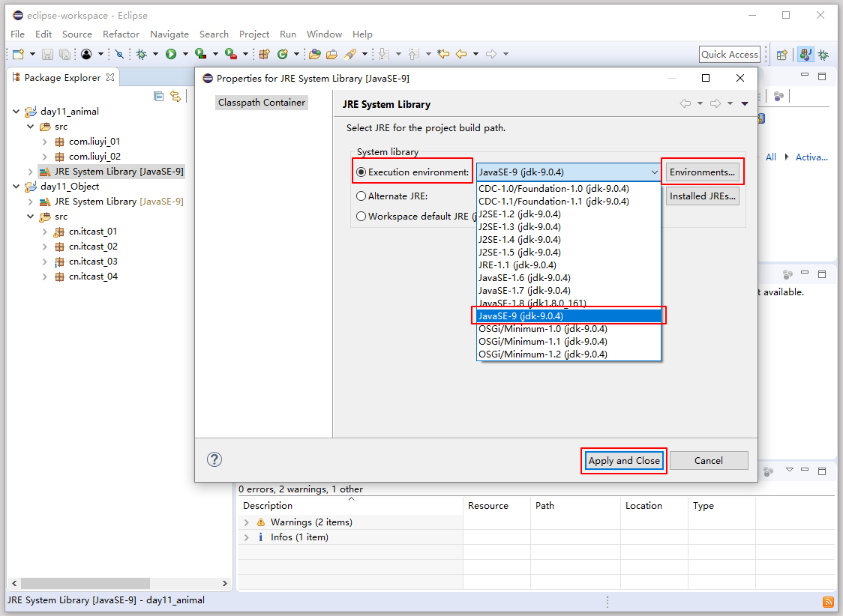843x616 pixels.
Task: Click the green Run toolbar icon
Action: coord(171,54)
